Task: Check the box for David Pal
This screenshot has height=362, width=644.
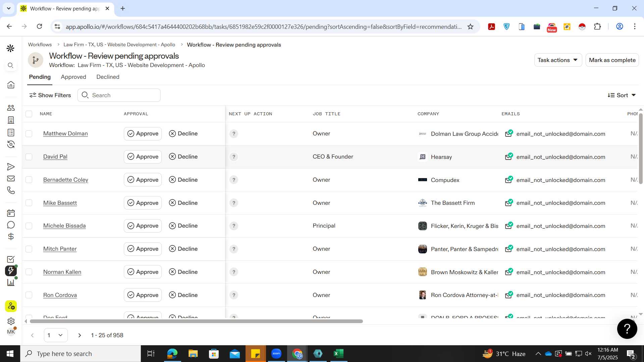Action: (x=29, y=157)
